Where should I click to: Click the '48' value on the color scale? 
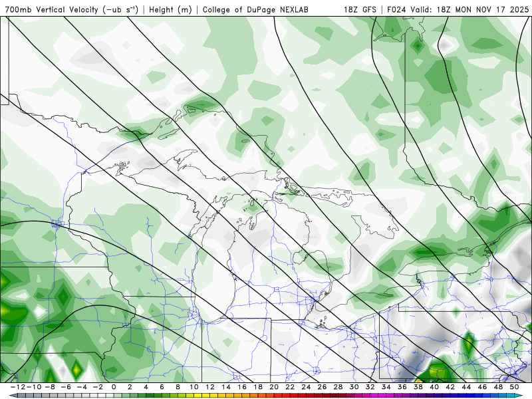click(x=498, y=387)
